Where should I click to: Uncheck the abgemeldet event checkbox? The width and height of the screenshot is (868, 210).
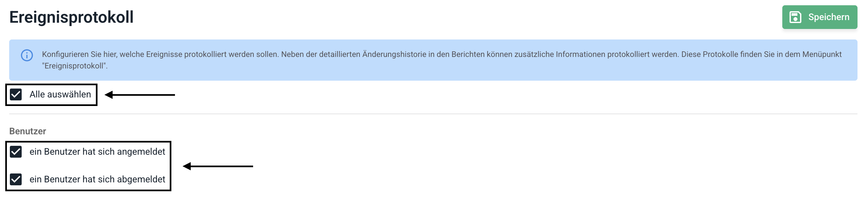click(x=16, y=179)
